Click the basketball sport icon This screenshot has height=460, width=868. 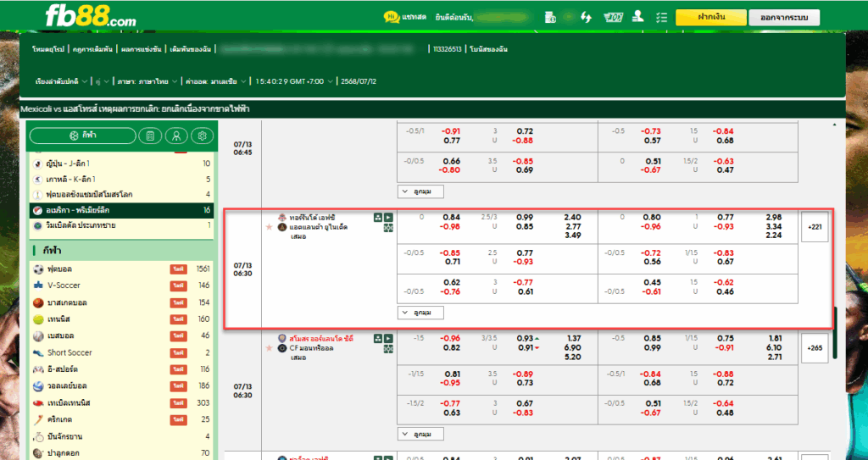click(x=38, y=302)
